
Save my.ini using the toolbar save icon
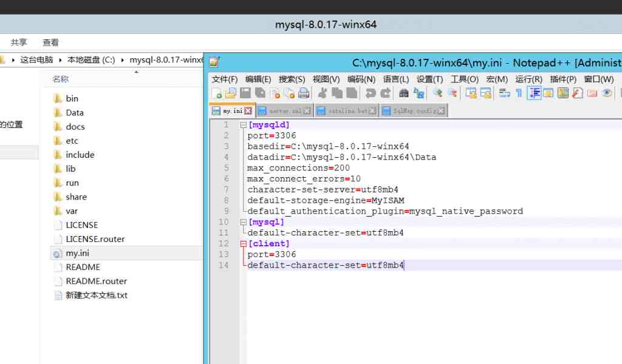click(x=245, y=93)
